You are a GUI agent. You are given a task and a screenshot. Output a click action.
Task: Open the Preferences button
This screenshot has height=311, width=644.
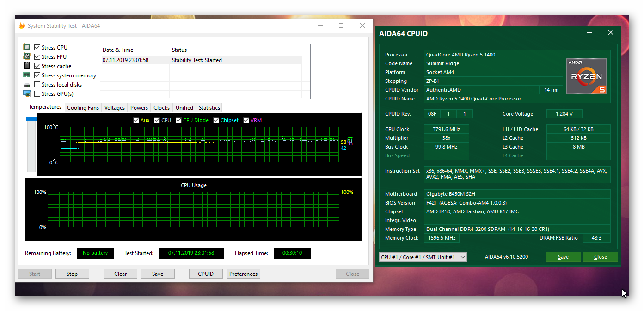[x=244, y=274]
